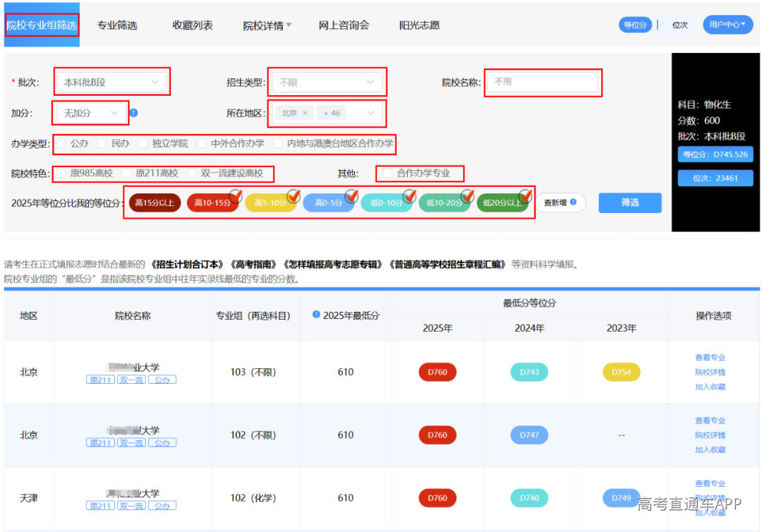This screenshot has height=532, width=762.
Task: Toggle the 低20分以上 dark green filter
Action: [502, 202]
